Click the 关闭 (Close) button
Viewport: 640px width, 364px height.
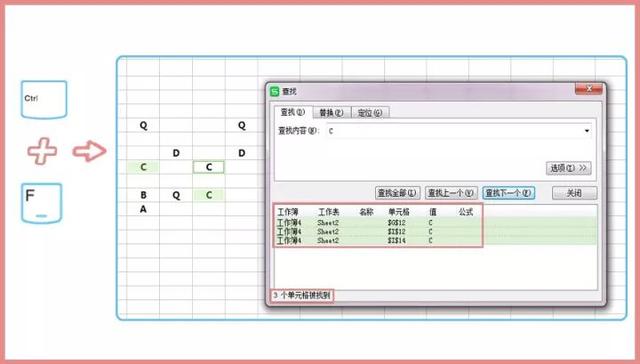point(574,193)
